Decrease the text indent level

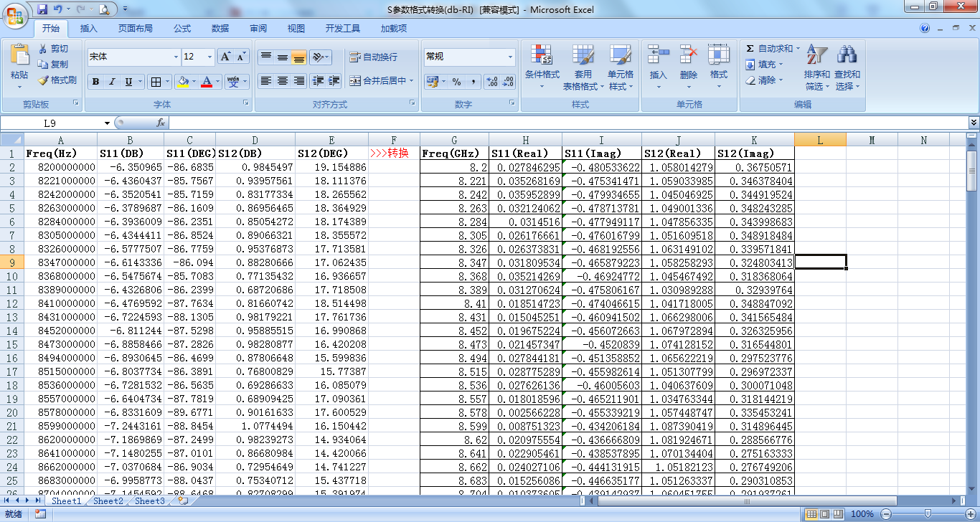tap(318, 81)
